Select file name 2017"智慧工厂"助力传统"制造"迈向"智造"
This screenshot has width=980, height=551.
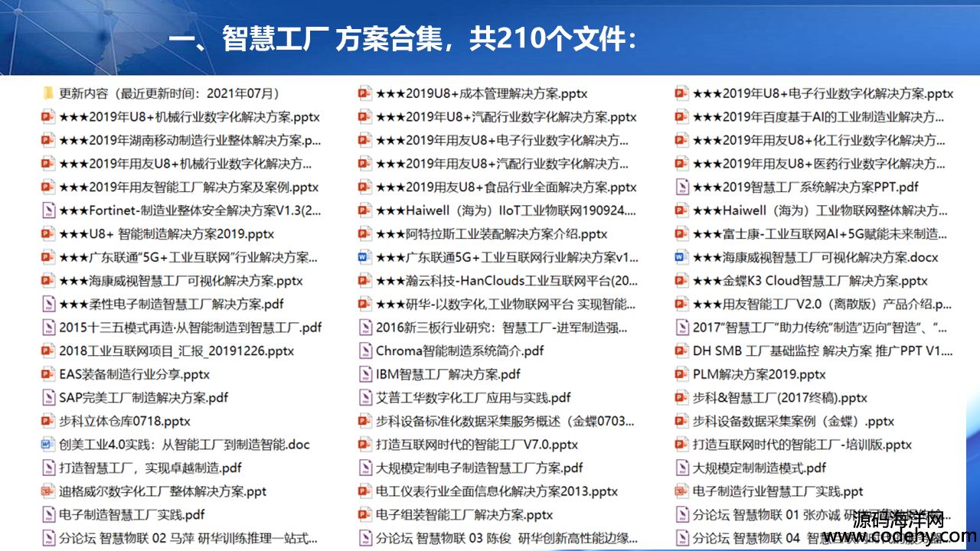tap(820, 328)
